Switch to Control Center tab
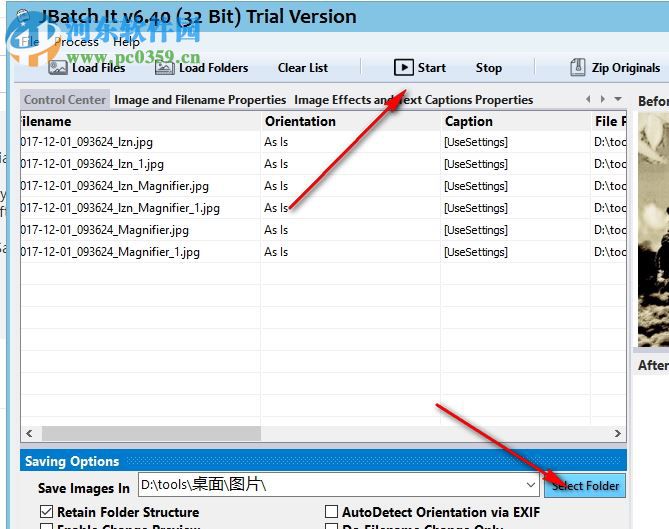The height and width of the screenshot is (529, 669). tap(65, 100)
